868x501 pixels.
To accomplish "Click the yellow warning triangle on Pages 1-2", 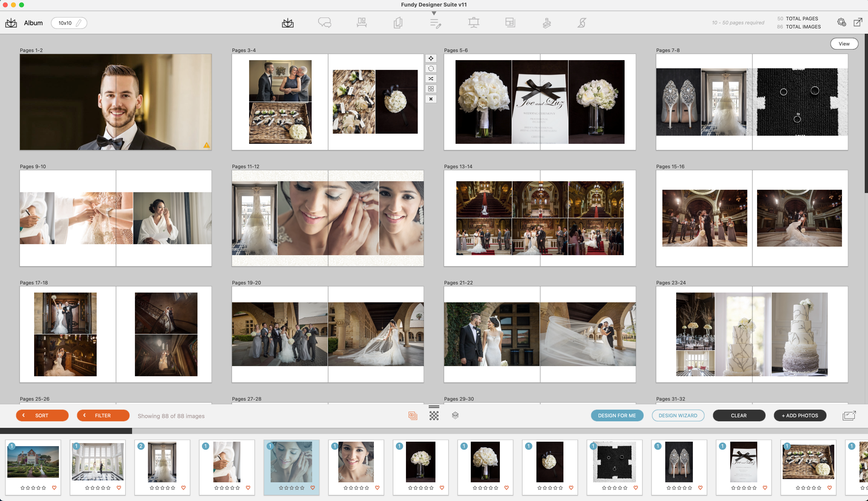I will tap(206, 145).
